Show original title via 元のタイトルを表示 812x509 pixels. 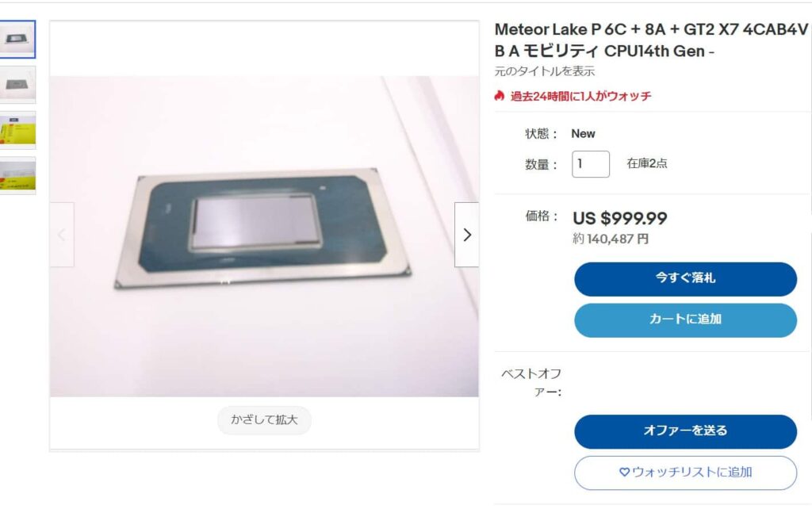pos(544,71)
